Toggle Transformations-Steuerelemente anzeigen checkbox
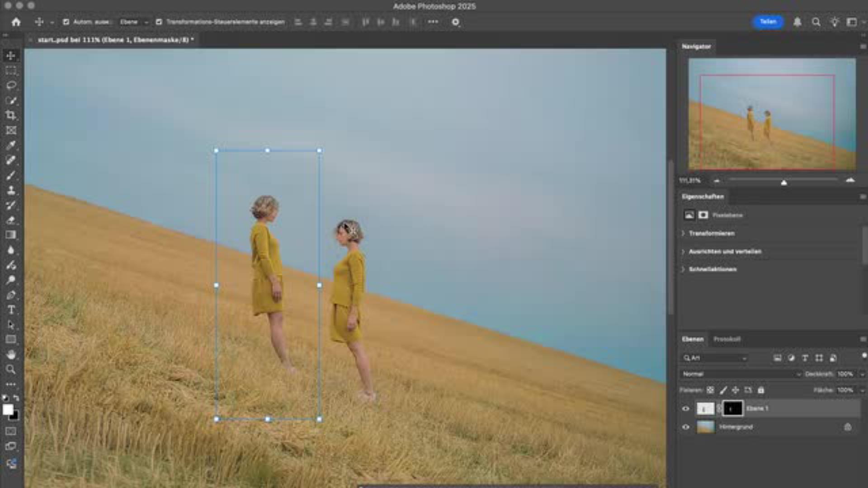Viewport: 868px width, 488px height. [159, 22]
